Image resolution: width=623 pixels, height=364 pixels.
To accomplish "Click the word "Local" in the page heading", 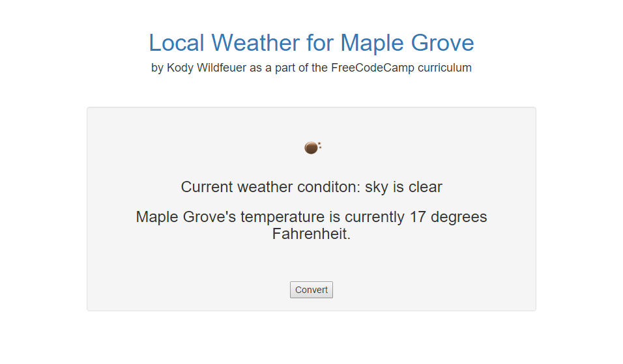I will tap(177, 43).
